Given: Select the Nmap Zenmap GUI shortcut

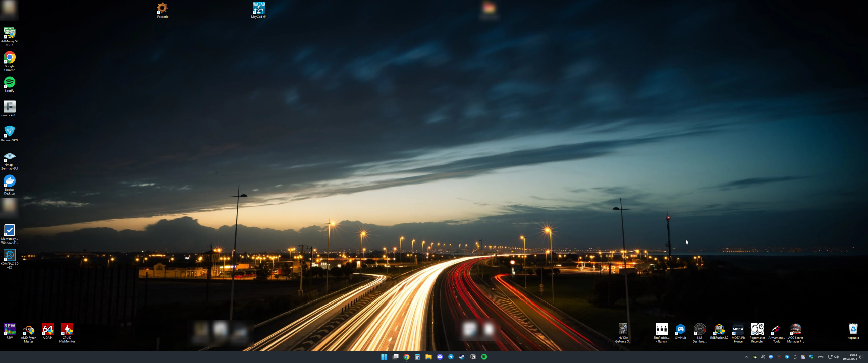Looking at the screenshot, I should (x=10, y=161).
